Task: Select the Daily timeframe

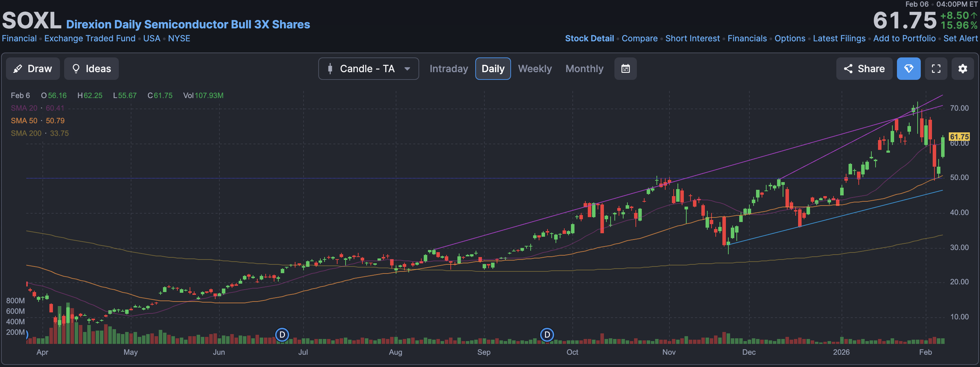Action: (493, 69)
